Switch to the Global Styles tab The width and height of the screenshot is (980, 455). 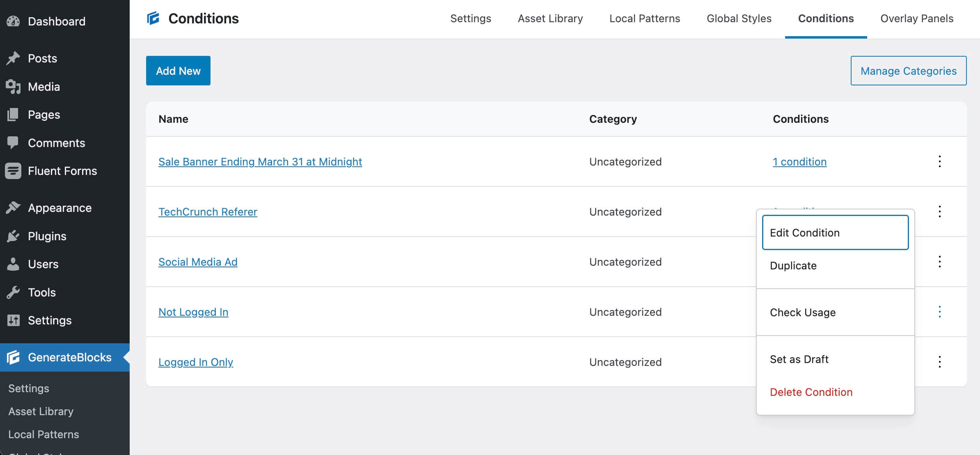pyautogui.click(x=739, y=18)
